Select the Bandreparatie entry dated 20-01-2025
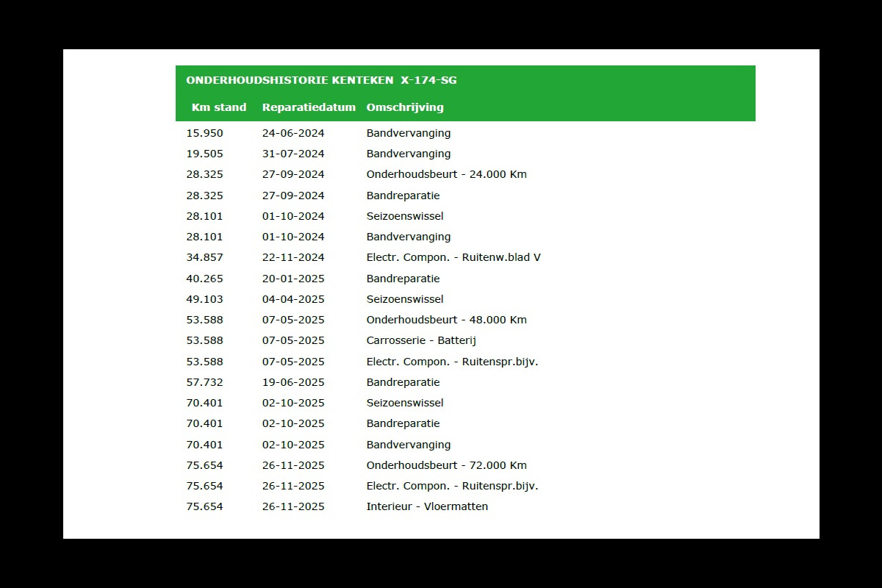 pos(403,279)
